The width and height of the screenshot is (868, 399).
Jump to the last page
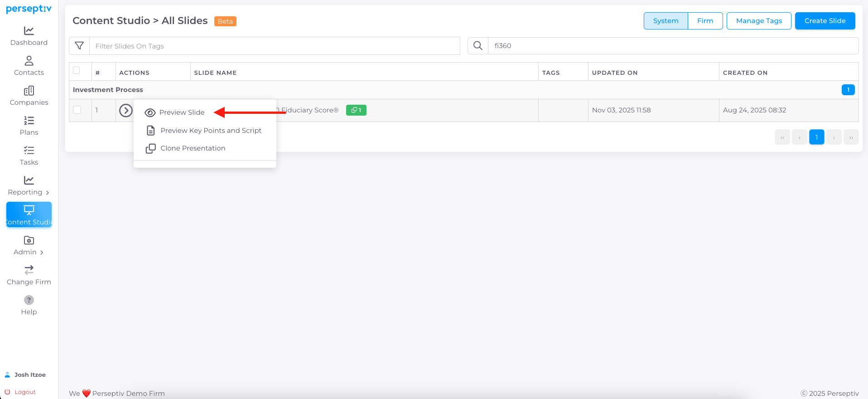[x=851, y=137]
